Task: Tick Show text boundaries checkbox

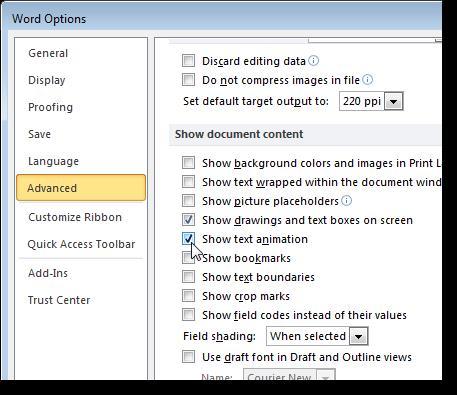Action: [188, 277]
